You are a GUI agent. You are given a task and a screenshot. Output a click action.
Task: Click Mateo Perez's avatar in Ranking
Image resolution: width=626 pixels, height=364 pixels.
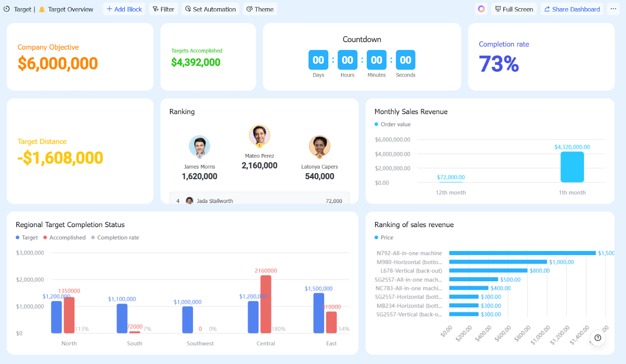coord(259,136)
